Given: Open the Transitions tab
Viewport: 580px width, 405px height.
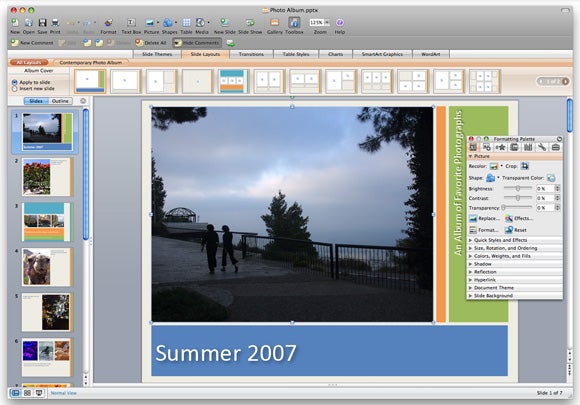Looking at the screenshot, I should [x=251, y=54].
